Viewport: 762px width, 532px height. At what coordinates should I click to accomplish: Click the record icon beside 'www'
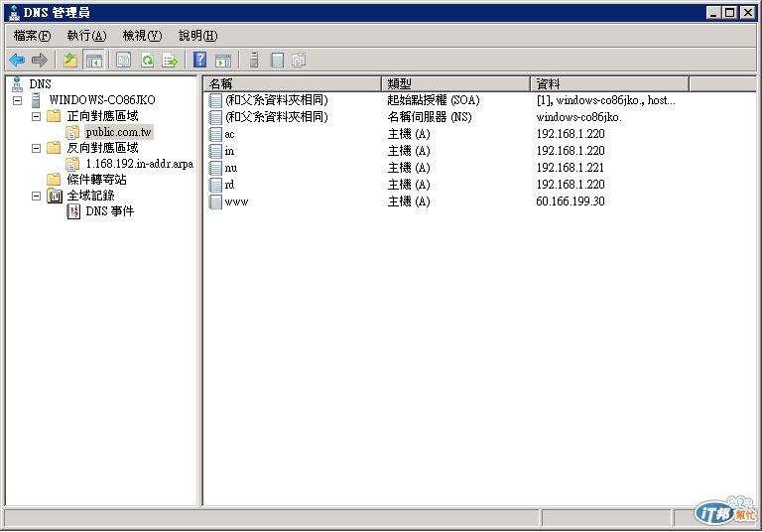pyautogui.click(x=215, y=201)
